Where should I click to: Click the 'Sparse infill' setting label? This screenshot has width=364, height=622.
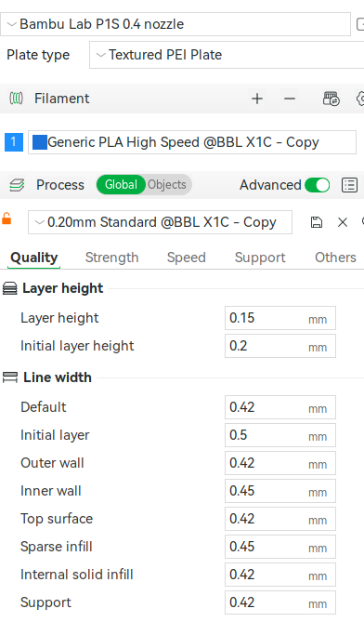coord(57,547)
